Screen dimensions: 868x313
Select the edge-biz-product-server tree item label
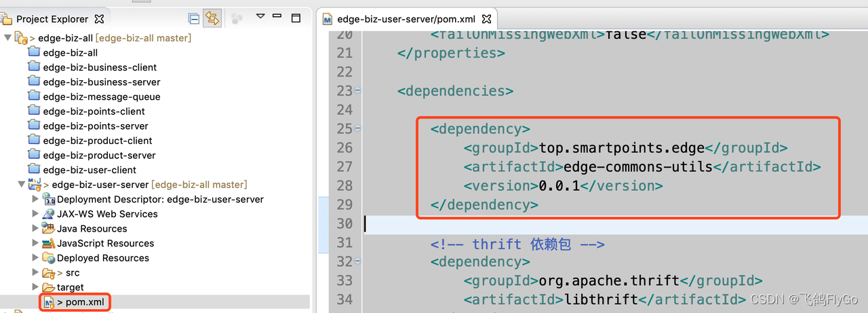pyautogui.click(x=99, y=155)
